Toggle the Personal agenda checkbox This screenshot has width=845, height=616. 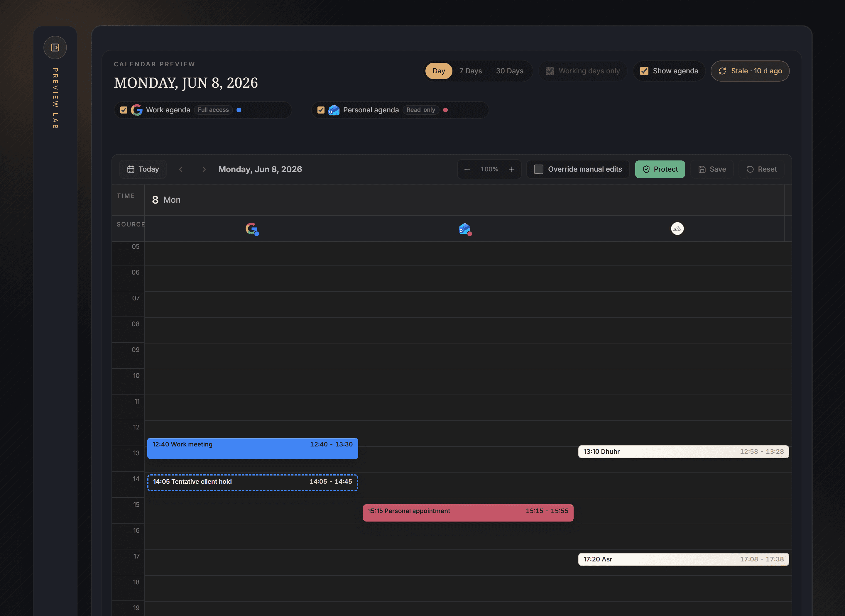(x=321, y=110)
